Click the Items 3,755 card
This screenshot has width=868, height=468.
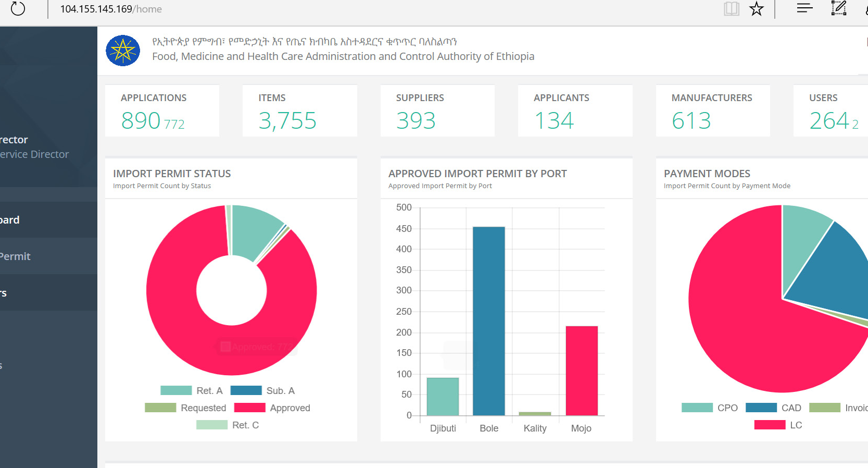299,111
